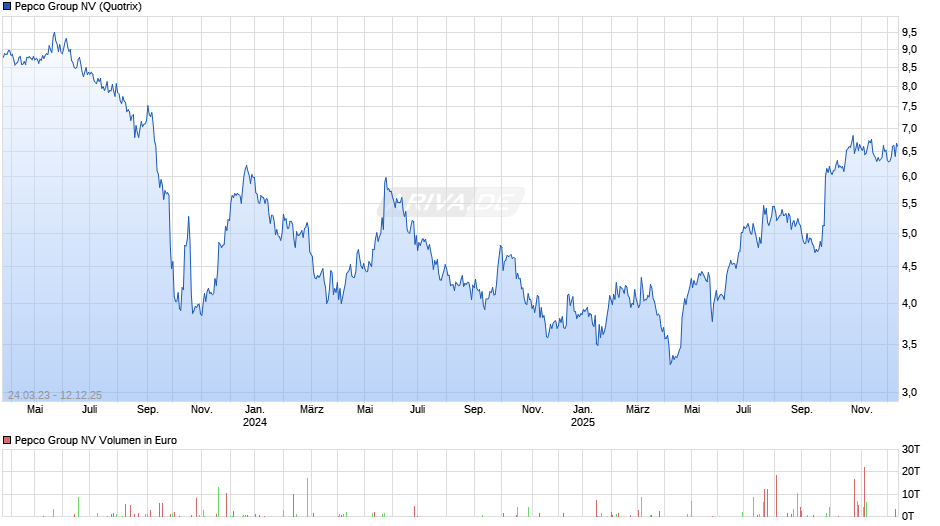Click the price axis label 6,5
This screenshot has width=940, height=526.
tap(909, 152)
